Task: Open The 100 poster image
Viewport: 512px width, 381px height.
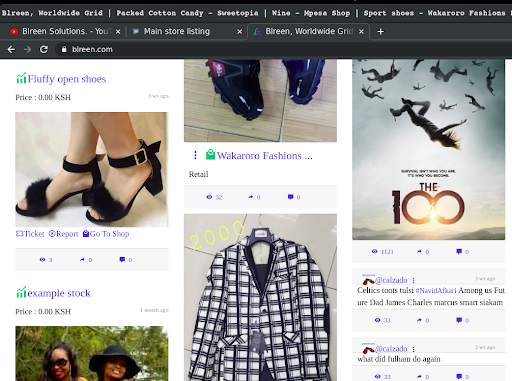Action: point(429,150)
